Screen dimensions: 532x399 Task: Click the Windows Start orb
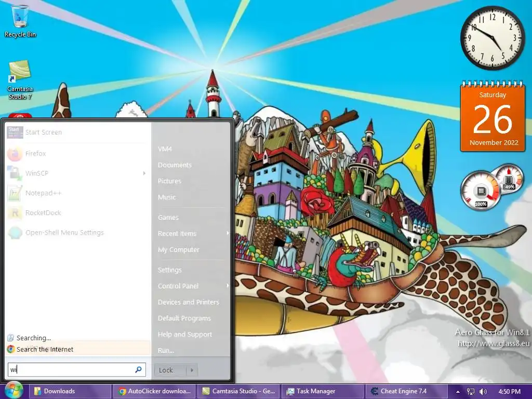[14, 391]
